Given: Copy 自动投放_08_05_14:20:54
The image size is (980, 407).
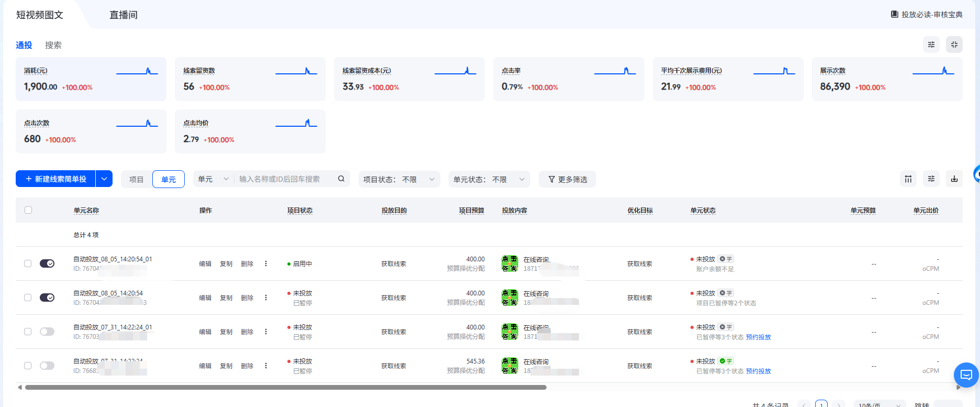Looking at the screenshot, I should point(226,298).
